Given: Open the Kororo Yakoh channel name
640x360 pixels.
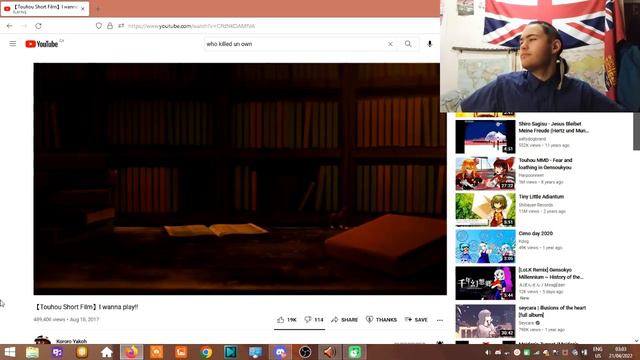Looking at the screenshot, I should click(71, 341).
